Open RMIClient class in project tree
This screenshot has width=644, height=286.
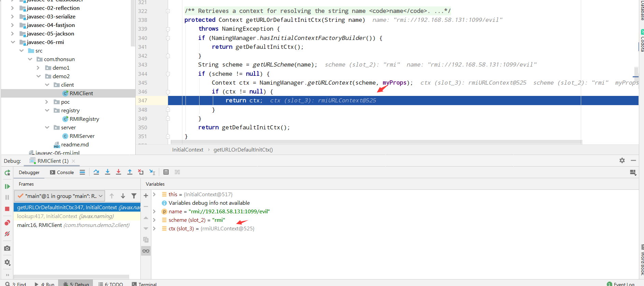click(81, 93)
